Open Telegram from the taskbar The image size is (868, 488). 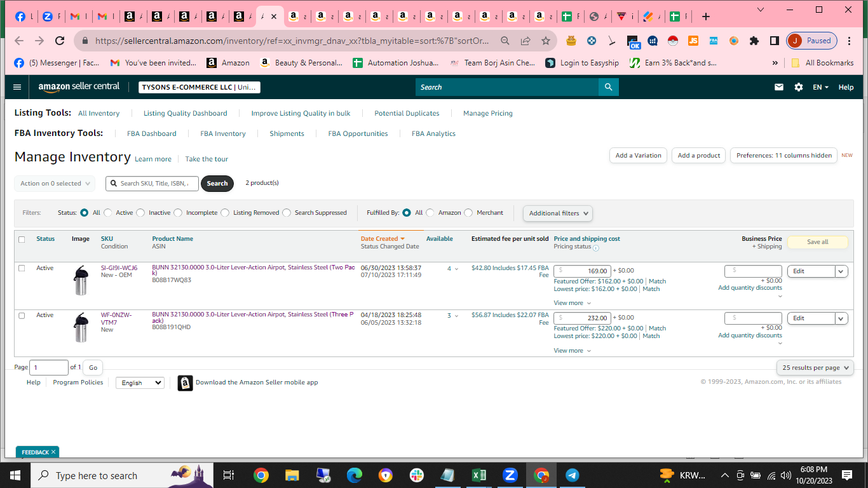point(572,475)
